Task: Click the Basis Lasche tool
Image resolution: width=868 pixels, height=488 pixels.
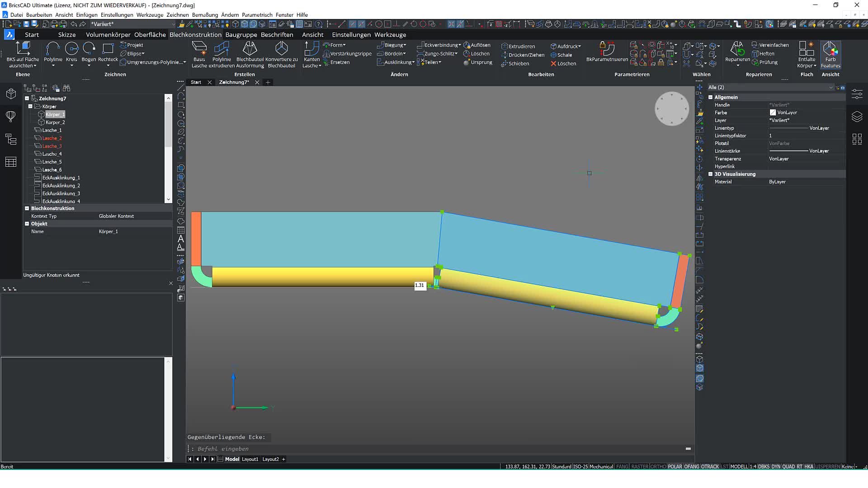Action: click(199, 54)
